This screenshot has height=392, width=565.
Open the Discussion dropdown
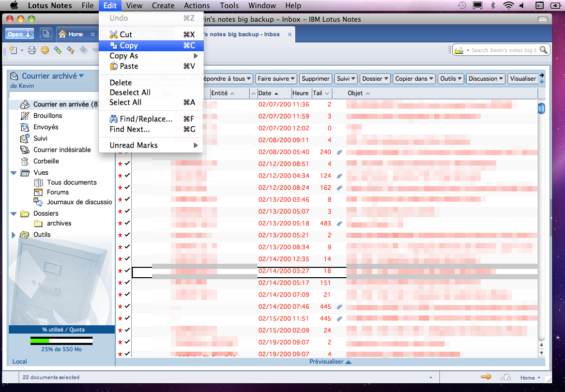pyautogui.click(x=486, y=79)
